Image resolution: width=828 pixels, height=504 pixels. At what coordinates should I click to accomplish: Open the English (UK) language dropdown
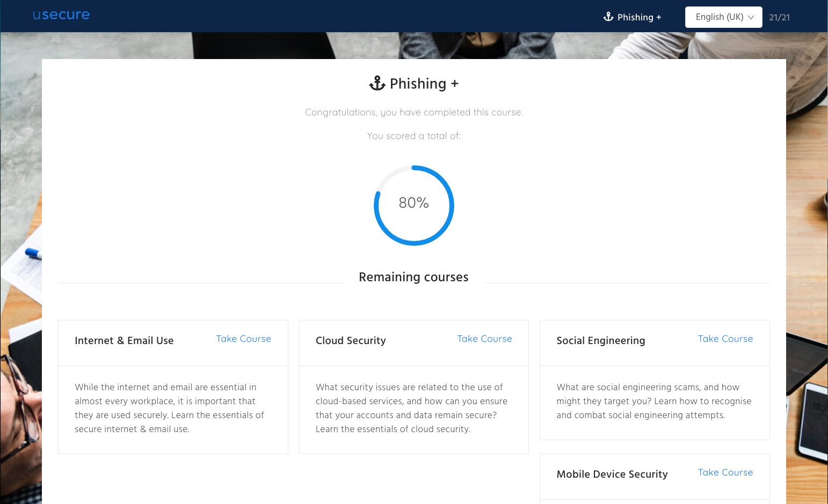(x=723, y=17)
